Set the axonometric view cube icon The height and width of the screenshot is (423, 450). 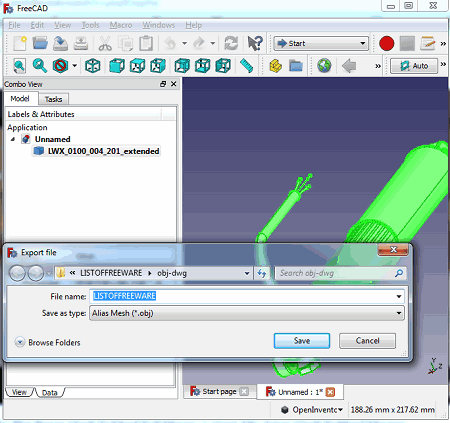coord(93,66)
